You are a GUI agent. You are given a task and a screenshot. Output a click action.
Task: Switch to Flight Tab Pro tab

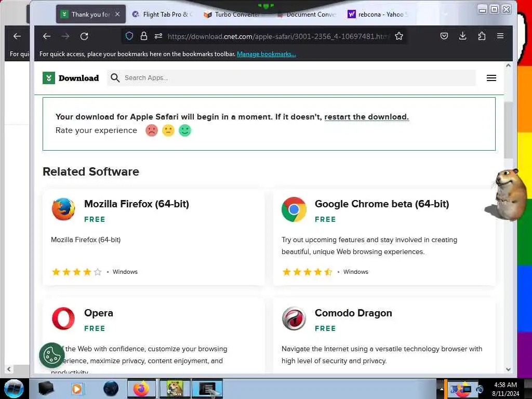click(x=162, y=14)
